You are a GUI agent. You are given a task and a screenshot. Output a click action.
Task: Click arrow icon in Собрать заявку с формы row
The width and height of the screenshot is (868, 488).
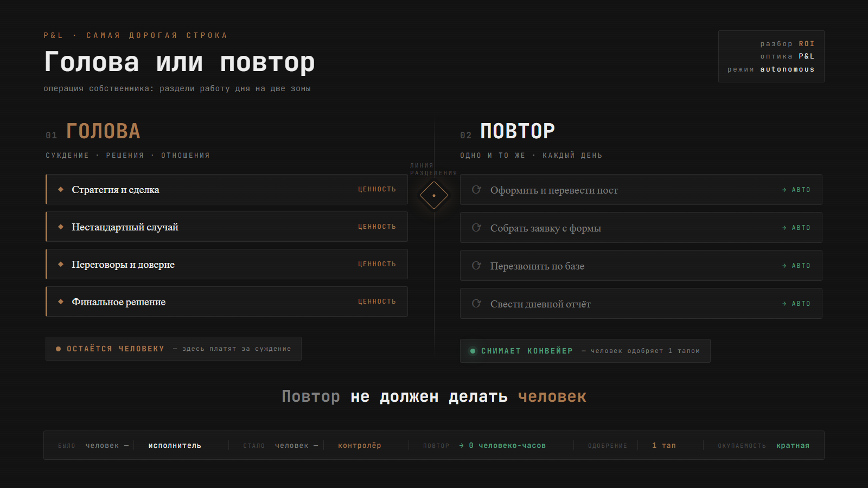click(784, 228)
